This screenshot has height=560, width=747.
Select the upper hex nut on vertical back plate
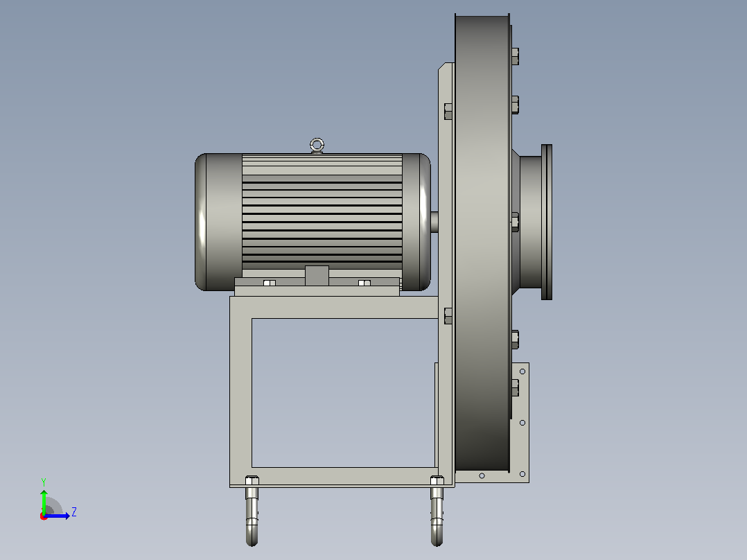point(448,112)
